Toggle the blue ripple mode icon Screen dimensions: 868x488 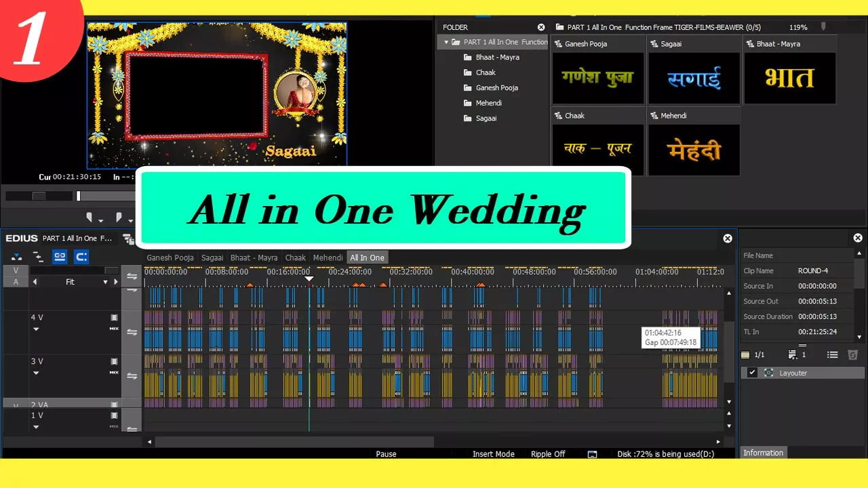click(81, 257)
